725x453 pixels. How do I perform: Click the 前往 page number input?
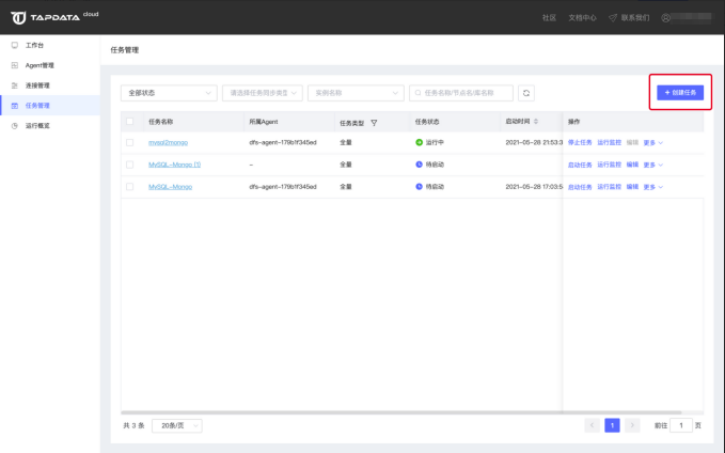tap(681, 425)
